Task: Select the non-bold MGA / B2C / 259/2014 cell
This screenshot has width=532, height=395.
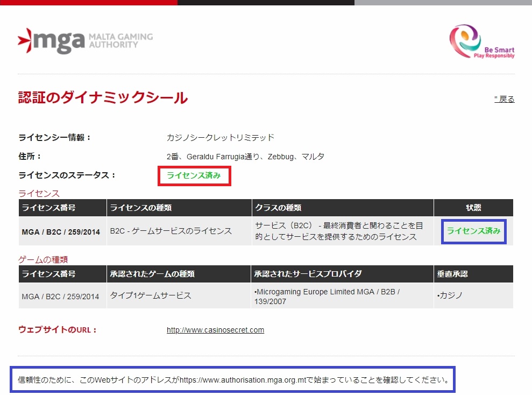Action: tap(62, 296)
